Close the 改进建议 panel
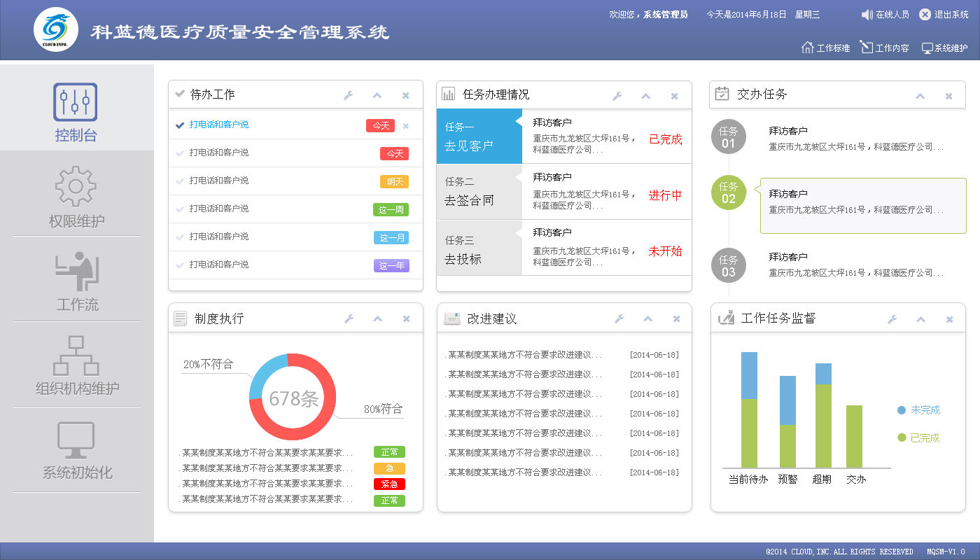Viewport: 980px width, 560px height. [x=677, y=319]
